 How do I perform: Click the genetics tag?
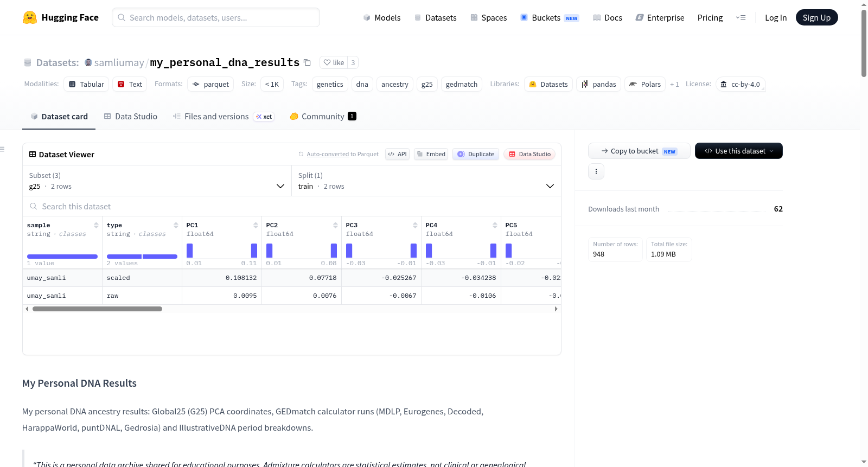[330, 84]
